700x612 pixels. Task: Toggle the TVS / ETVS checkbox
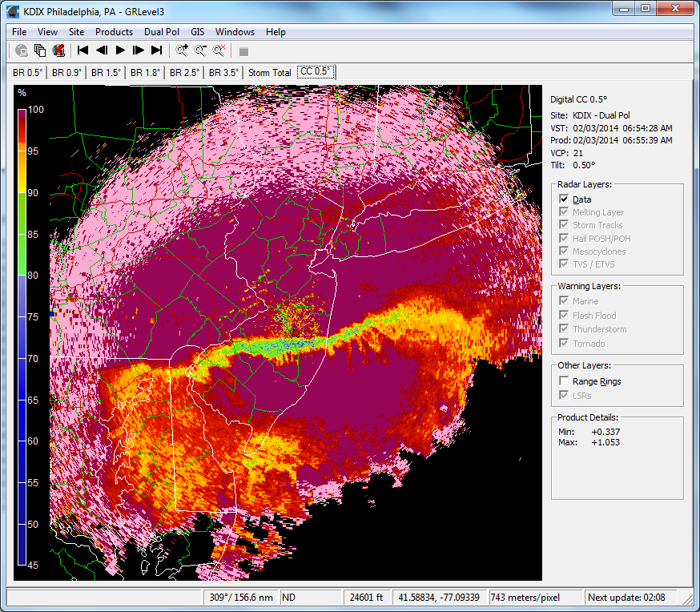564,264
